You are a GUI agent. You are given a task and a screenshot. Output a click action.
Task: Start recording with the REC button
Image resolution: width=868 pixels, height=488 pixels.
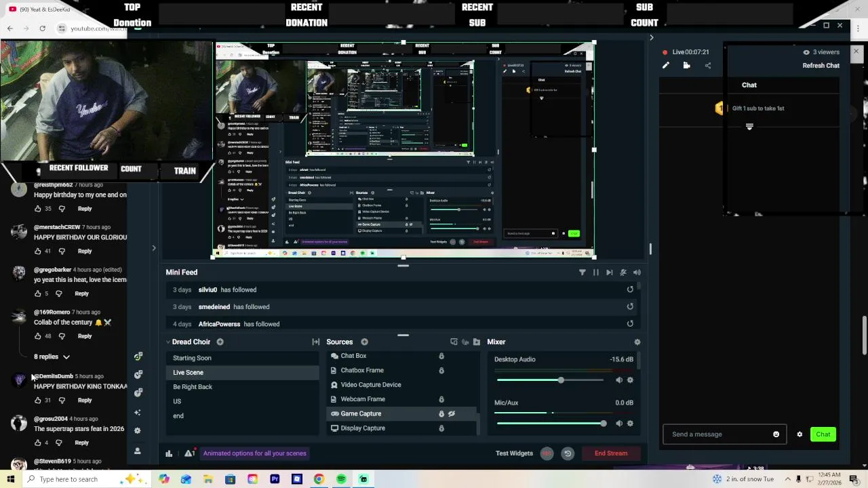[547, 453]
